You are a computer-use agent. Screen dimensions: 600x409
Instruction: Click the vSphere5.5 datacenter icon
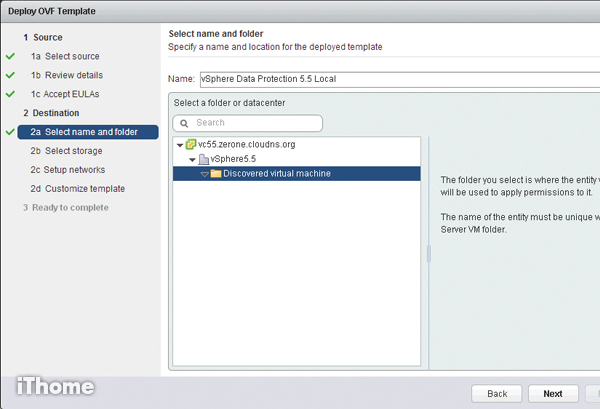coord(203,159)
